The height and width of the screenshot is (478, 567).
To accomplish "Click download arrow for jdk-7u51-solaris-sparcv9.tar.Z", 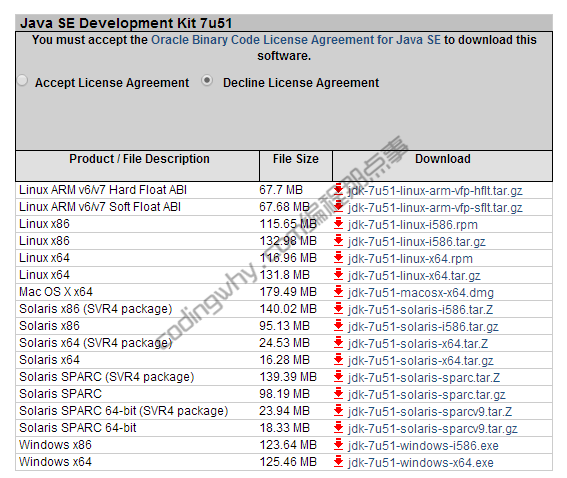I will (x=338, y=410).
